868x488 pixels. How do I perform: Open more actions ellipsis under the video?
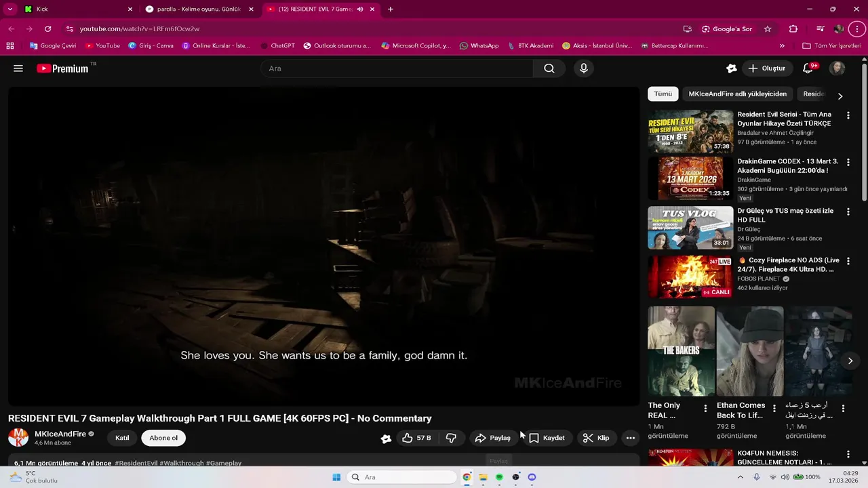coord(631,438)
